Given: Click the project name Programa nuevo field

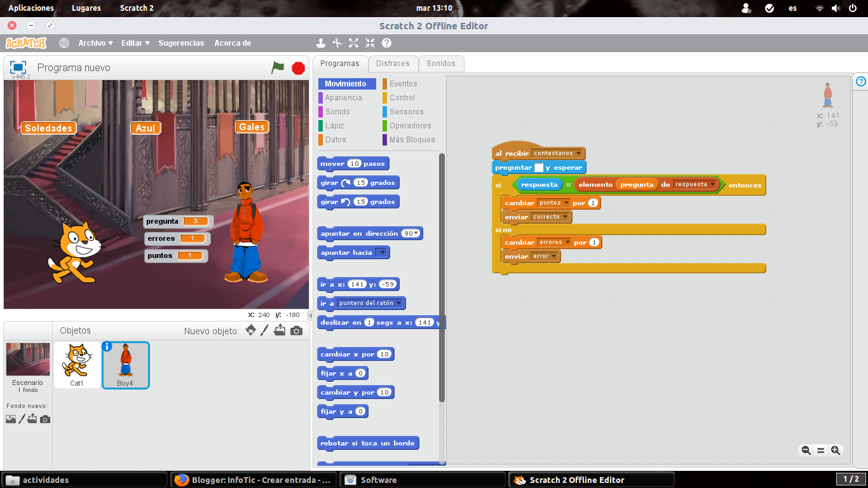Looking at the screenshot, I should 74,67.
